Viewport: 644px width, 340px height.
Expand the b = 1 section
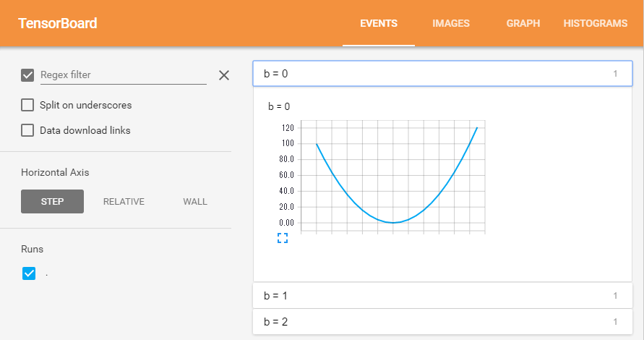coord(442,296)
